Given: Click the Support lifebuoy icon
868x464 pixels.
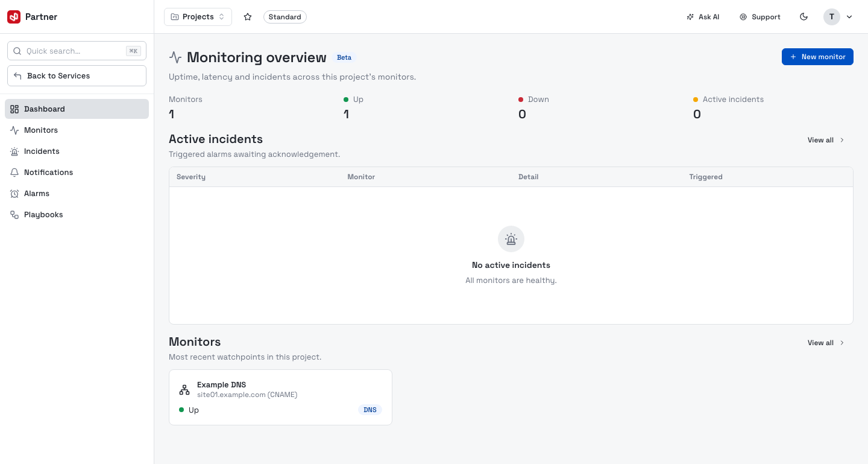Looking at the screenshot, I should (743, 17).
